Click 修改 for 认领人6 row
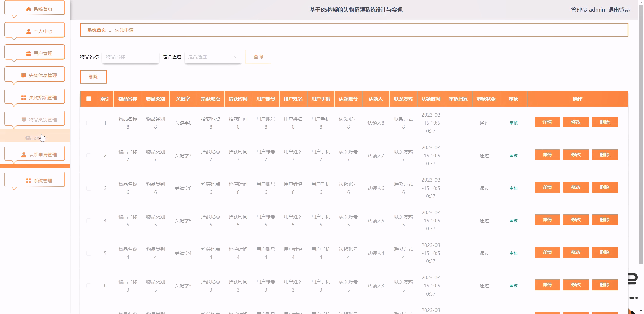 coord(576,187)
